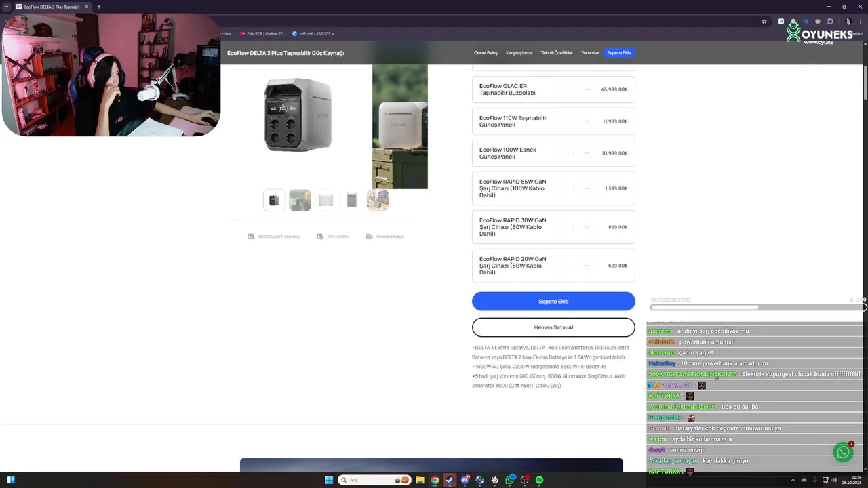Click the Ücretsiz Kargo shipping icon
This screenshot has height=488, width=868.
(369, 237)
